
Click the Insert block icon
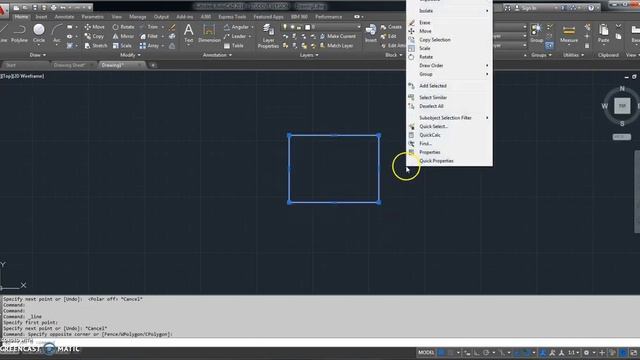pos(371,33)
